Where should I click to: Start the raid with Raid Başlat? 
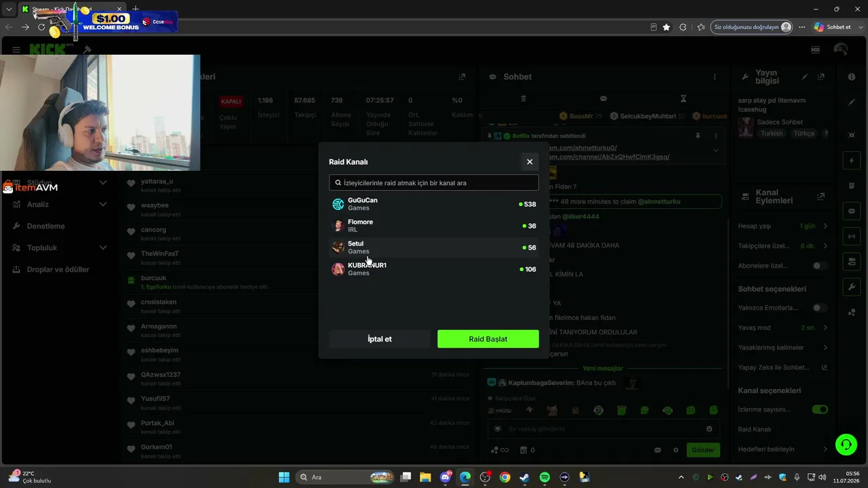[x=488, y=339]
